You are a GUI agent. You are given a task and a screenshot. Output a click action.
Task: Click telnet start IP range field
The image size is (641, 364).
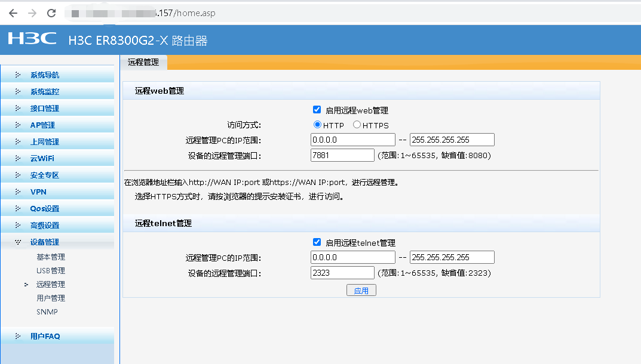353,257
